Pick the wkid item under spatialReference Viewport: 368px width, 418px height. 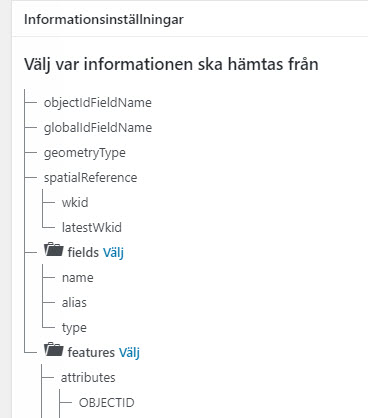(x=75, y=203)
